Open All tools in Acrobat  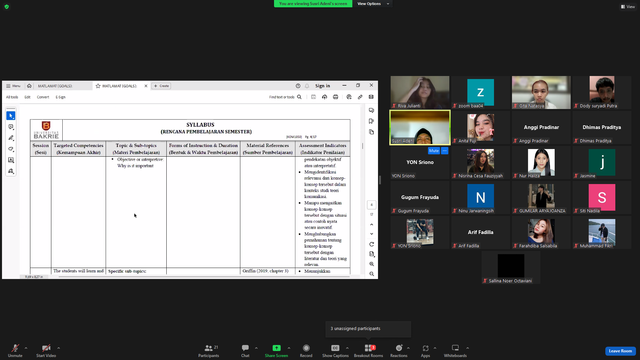point(12,97)
